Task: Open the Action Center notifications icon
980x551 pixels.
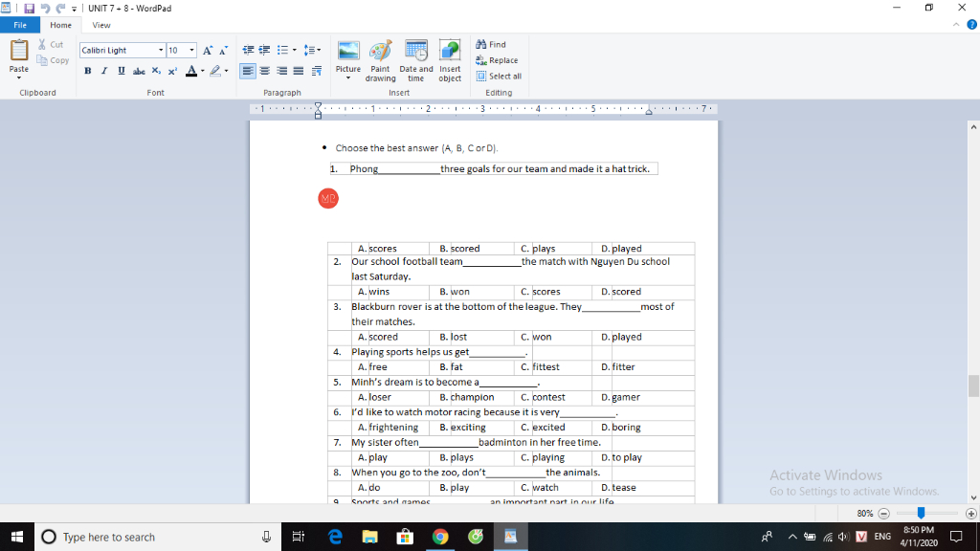Action: coord(956,537)
